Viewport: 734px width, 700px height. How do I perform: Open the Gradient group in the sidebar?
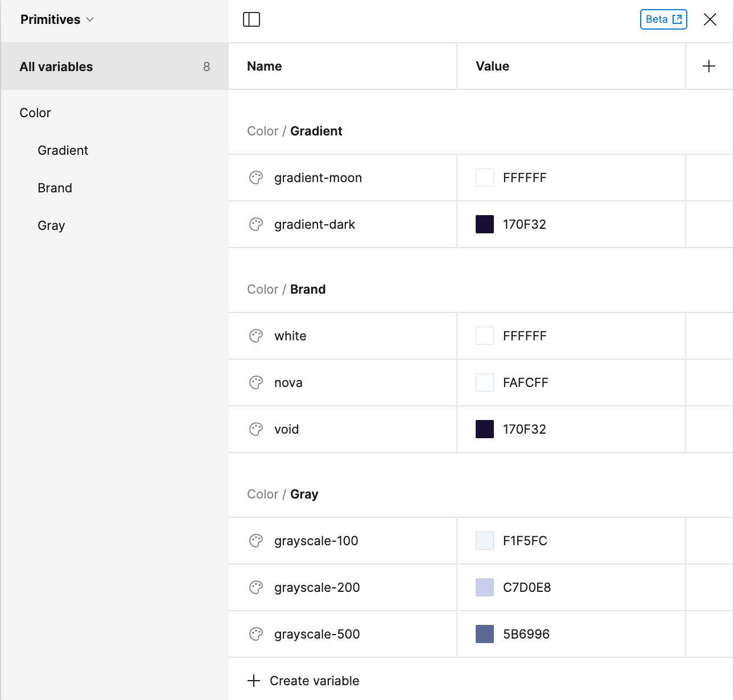click(x=63, y=150)
